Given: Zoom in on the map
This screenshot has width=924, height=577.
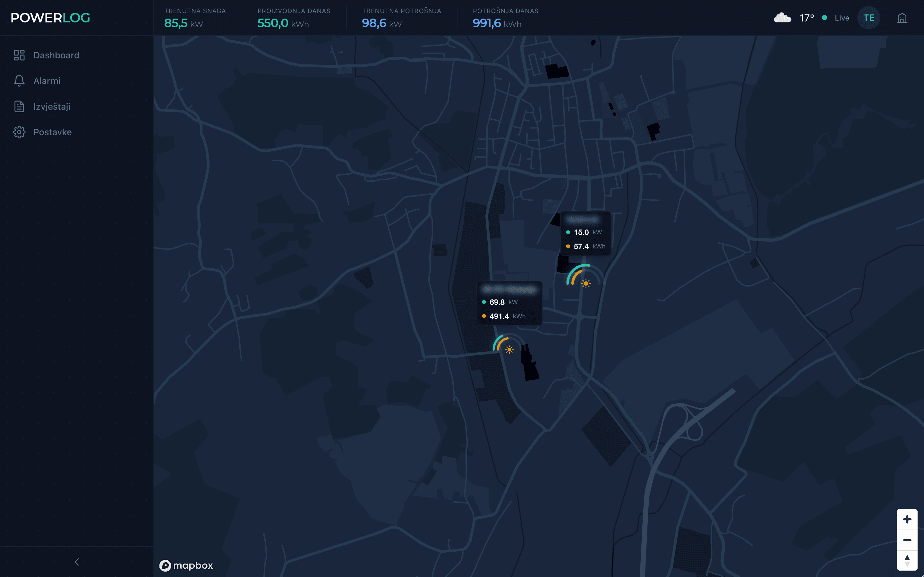Looking at the screenshot, I should [907, 519].
